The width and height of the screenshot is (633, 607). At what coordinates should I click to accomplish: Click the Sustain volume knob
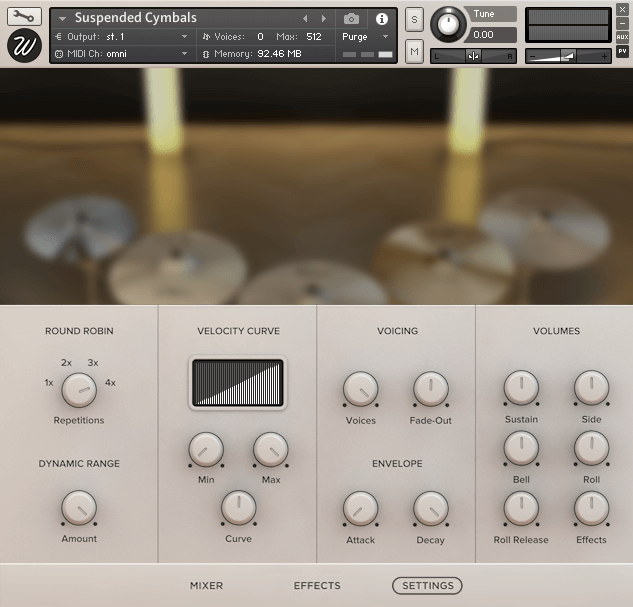(x=521, y=388)
